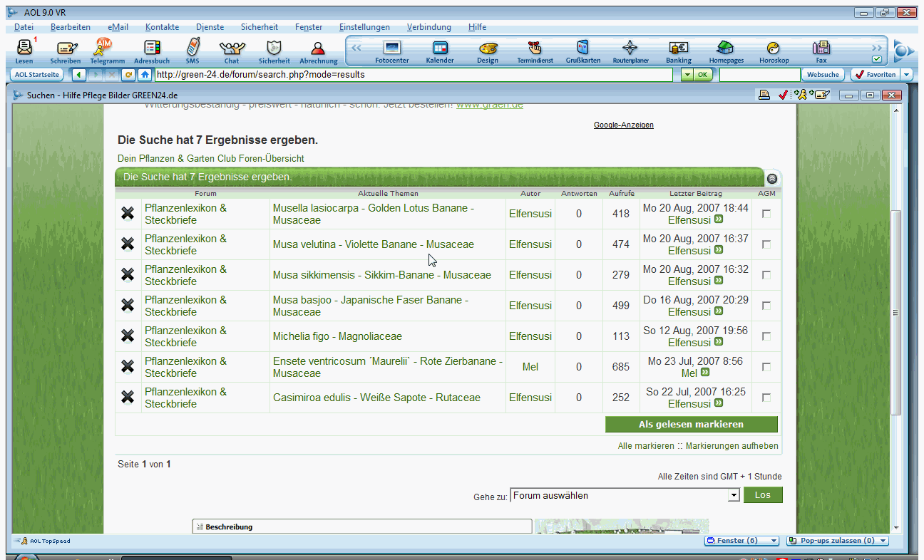Launch the Chat icon in toolbar
The width and height of the screenshot is (924, 560).
click(x=232, y=48)
